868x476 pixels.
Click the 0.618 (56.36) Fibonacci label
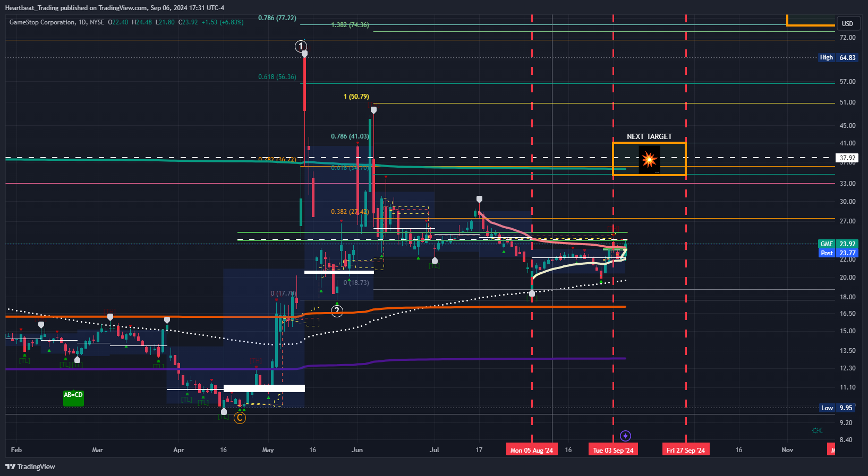pos(277,77)
